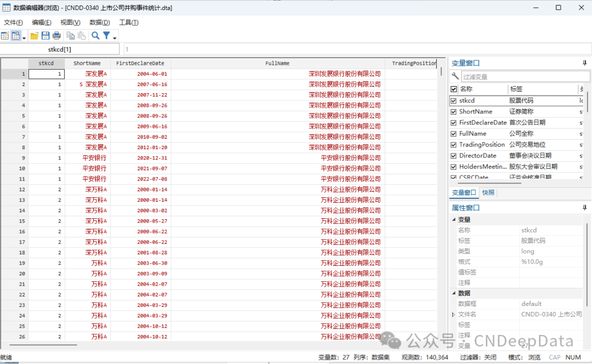
Task: Click the filter funnel icon
Action: (x=106, y=36)
